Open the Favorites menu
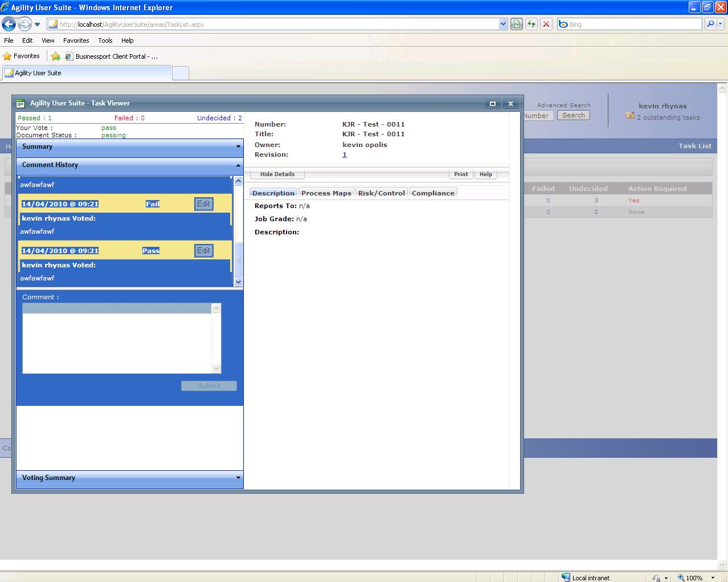 click(x=76, y=40)
